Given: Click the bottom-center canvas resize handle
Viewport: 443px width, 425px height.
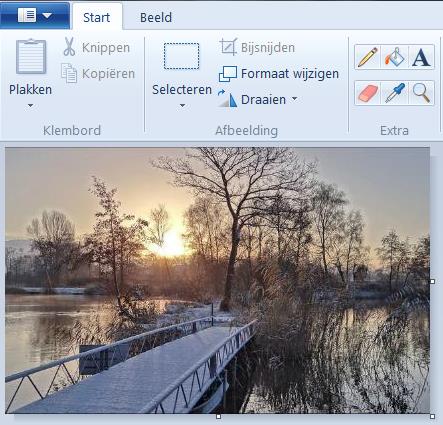Looking at the screenshot, I should point(219,416).
